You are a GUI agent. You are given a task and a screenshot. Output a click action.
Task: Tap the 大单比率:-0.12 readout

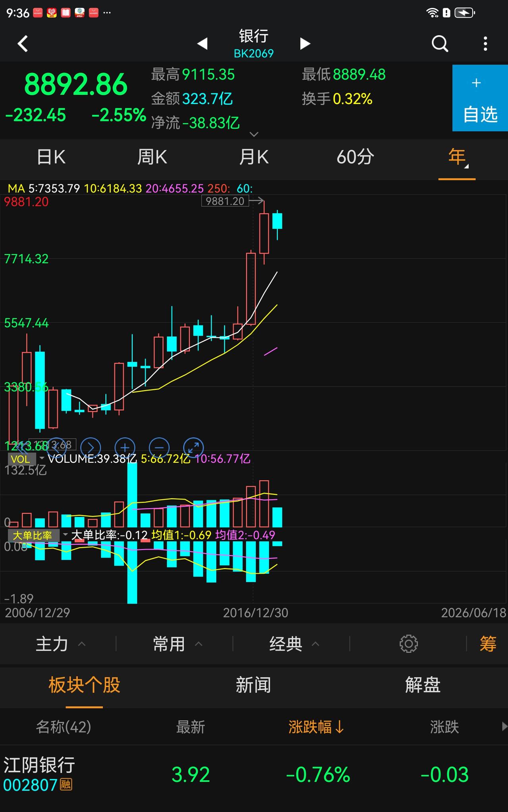coord(110,536)
